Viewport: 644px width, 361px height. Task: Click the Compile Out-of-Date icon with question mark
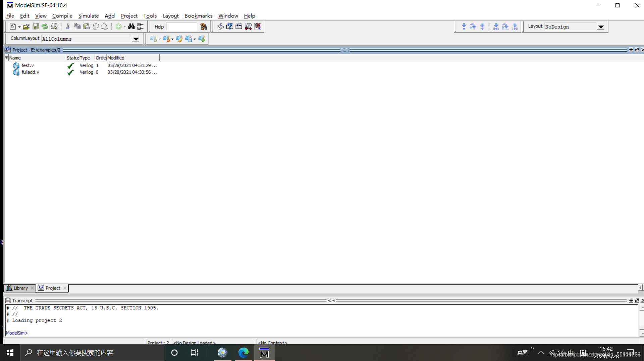[x=230, y=27]
